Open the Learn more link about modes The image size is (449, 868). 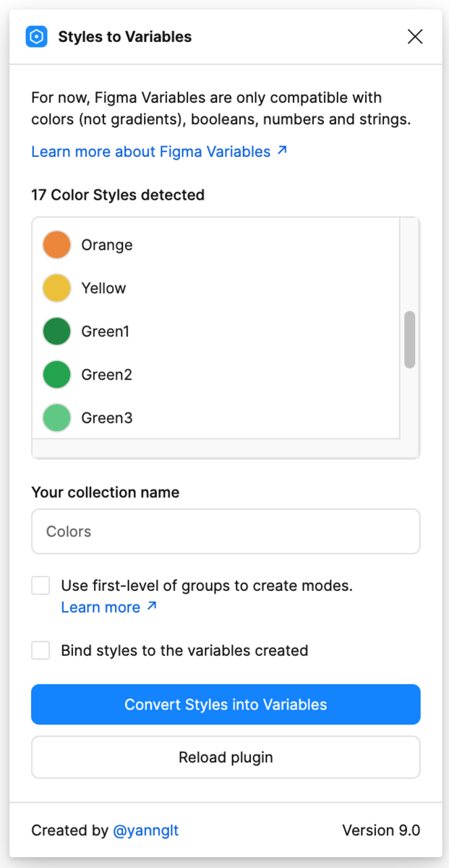coord(101,608)
